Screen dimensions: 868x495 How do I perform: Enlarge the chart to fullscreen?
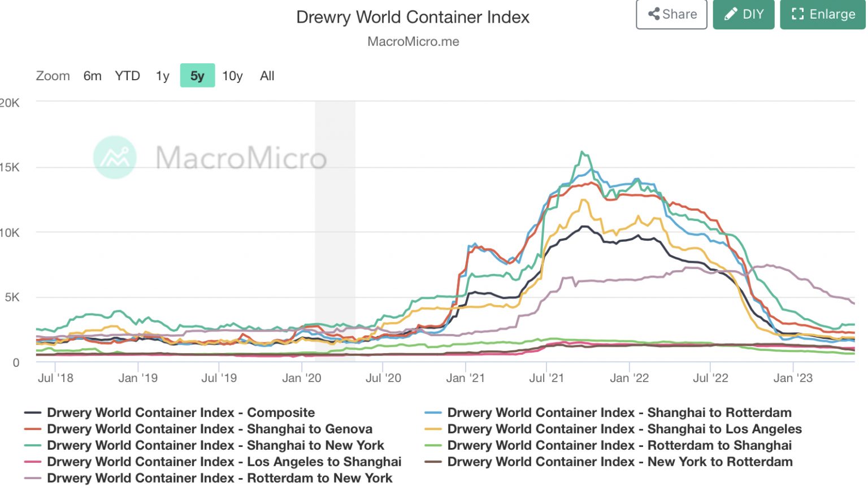point(822,15)
